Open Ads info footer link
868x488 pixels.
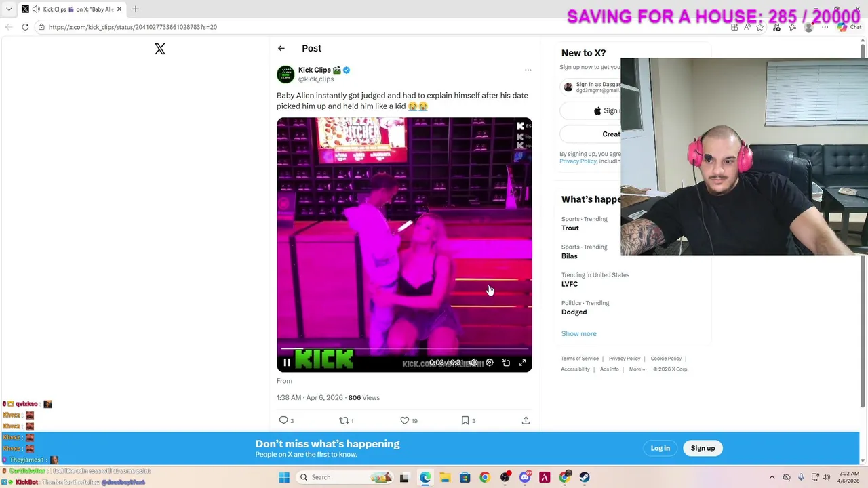tap(609, 369)
